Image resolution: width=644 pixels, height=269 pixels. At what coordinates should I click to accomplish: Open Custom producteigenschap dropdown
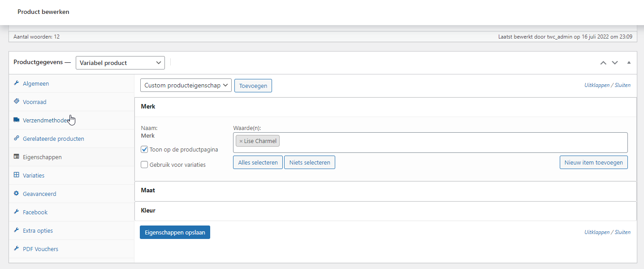(186, 85)
